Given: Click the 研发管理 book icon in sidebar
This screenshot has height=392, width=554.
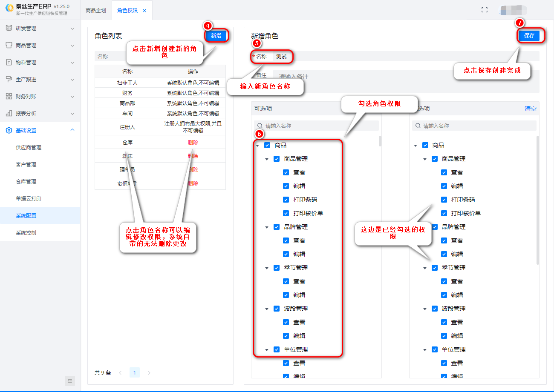Looking at the screenshot, I should click(x=9, y=28).
